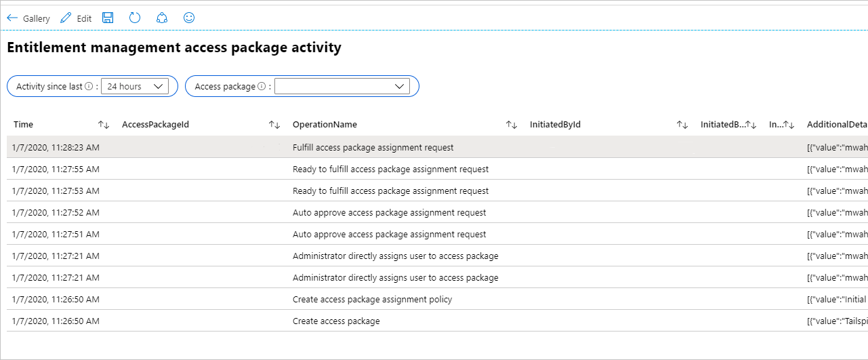Expand the Access package dropdown

pyautogui.click(x=342, y=86)
